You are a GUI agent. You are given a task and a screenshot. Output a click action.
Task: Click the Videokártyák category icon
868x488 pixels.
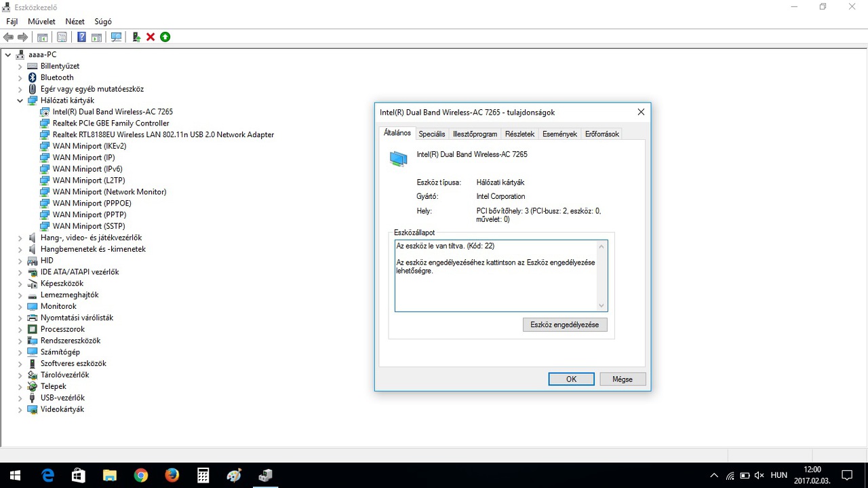click(x=32, y=409)
